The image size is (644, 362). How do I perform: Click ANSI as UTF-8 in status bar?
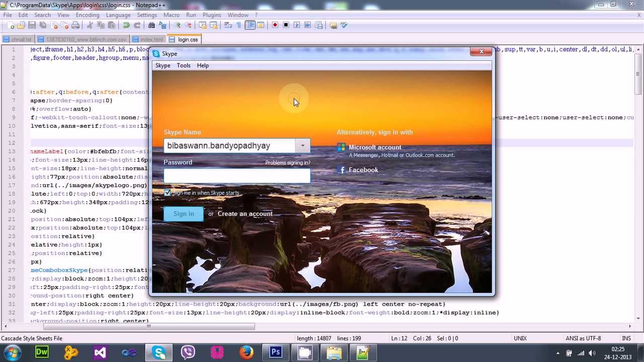[583, 338]
